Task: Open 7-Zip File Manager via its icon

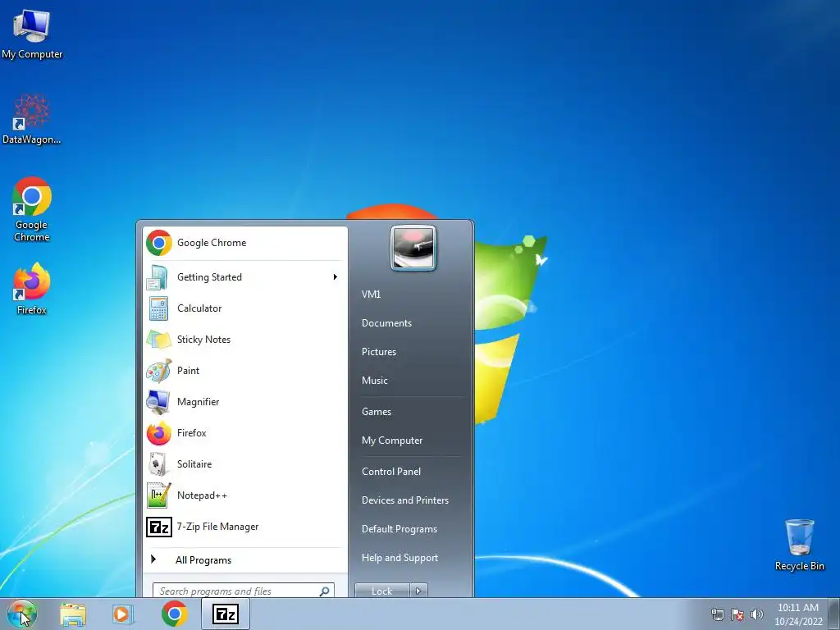Action: (x=158, y=527)
